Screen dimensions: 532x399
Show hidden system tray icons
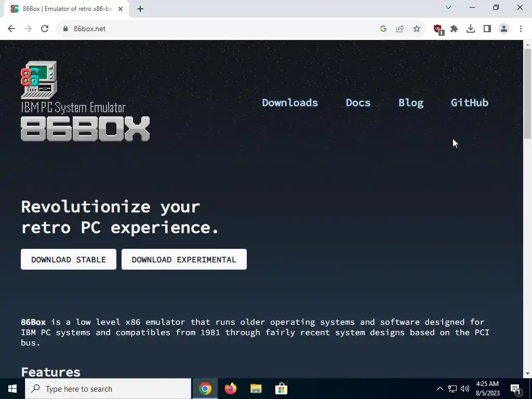pyautogui.click(x=440, y=389)
